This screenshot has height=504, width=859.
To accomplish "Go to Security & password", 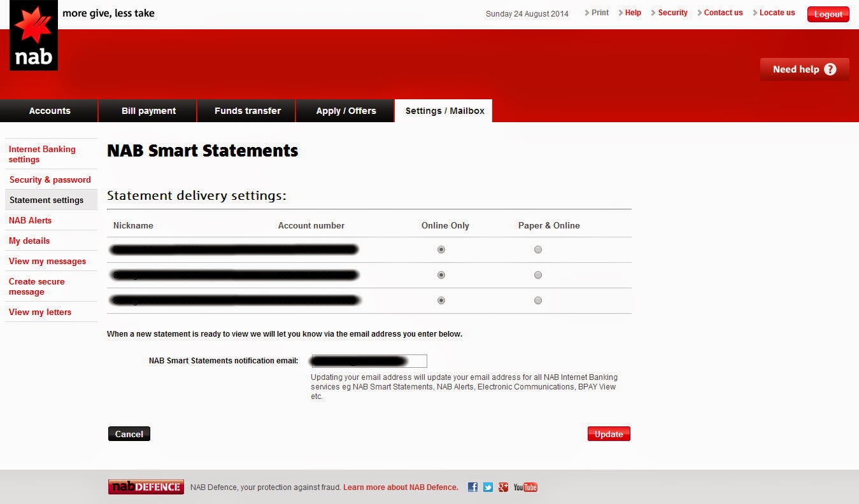I will (x=50, y=179).
